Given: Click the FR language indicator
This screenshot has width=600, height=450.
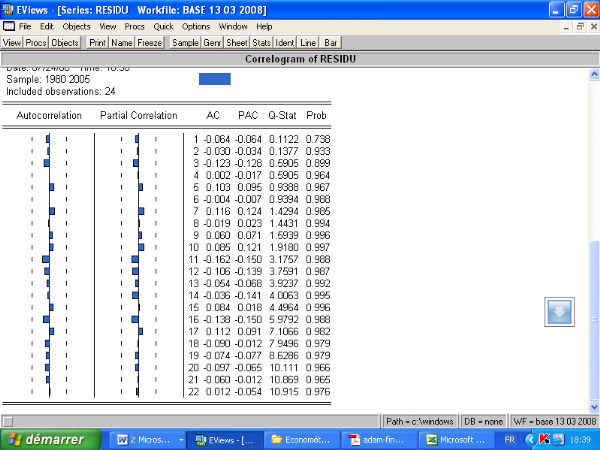Looking at the screenshot, I should point(509,440).
